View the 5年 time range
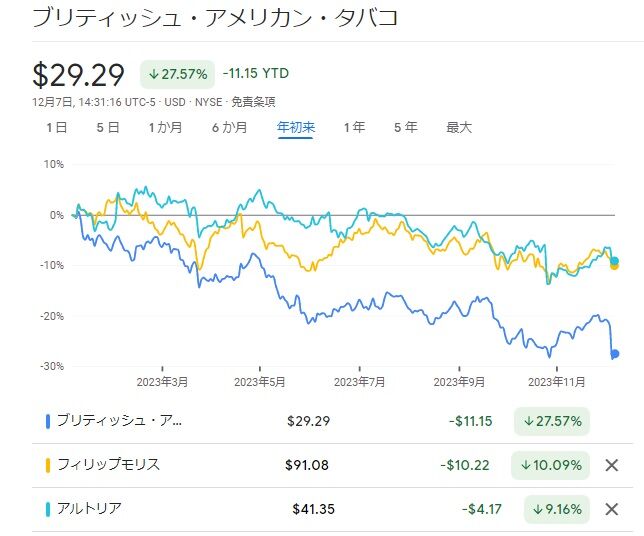This screenshot has height=536, width=644. (x=405, y=127)
